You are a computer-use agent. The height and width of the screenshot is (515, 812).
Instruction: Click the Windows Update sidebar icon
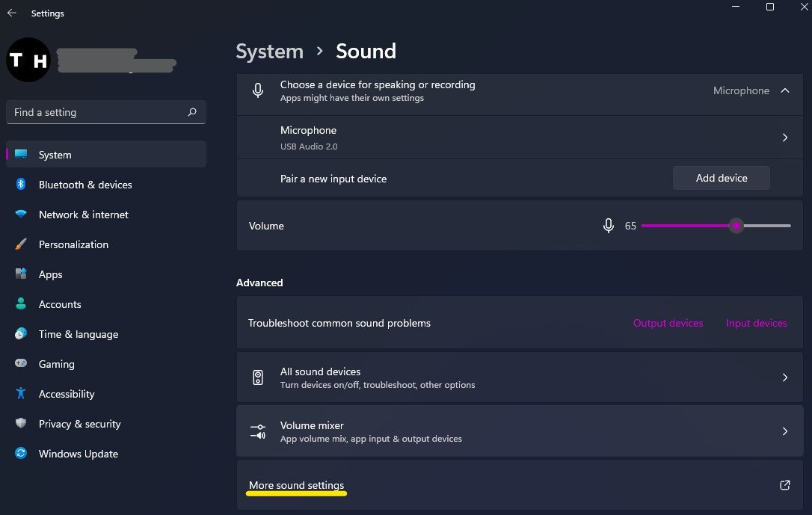coord(21,454)
